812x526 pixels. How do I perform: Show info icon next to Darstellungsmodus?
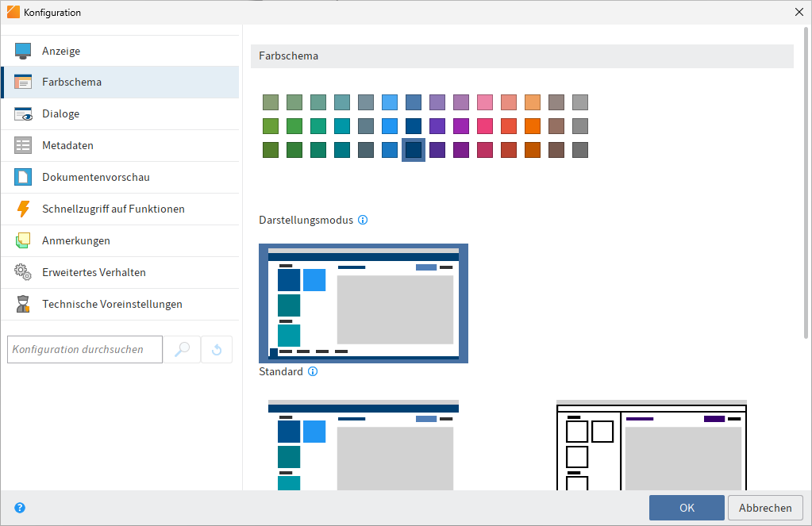pos(363,220)
